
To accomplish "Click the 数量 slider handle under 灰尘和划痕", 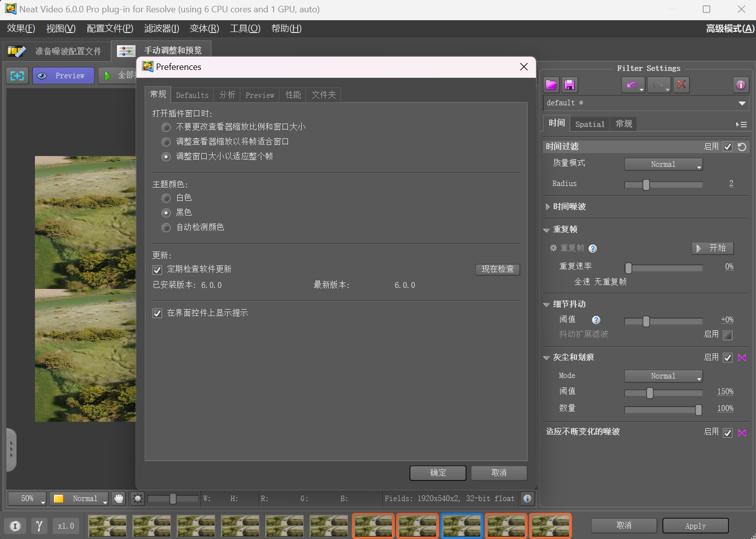I will pos(698,410).
